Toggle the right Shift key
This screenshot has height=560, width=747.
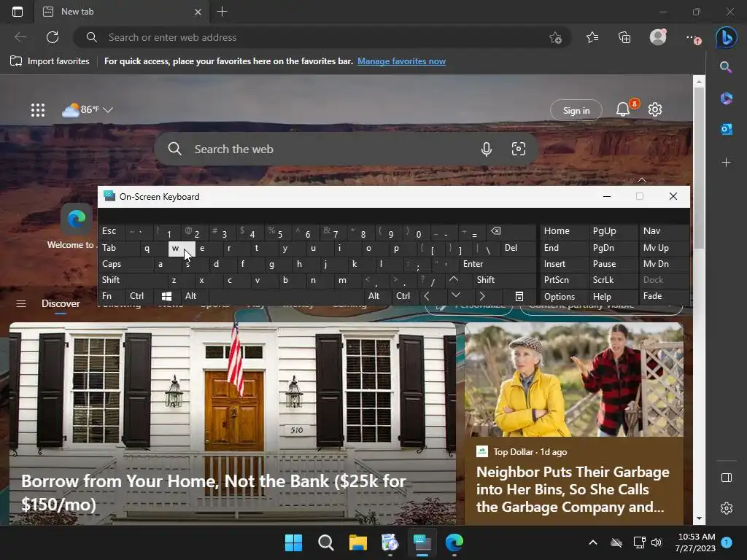505,280
